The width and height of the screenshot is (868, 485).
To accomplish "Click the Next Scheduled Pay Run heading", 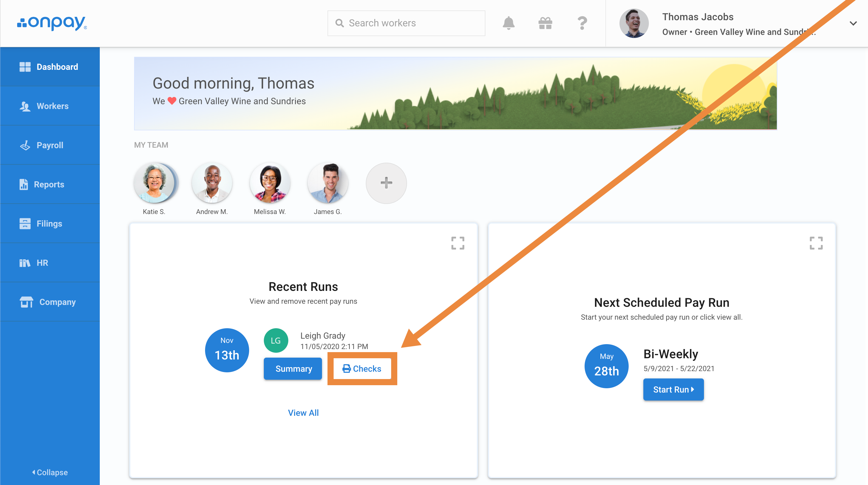I will [x=661, y=302].
